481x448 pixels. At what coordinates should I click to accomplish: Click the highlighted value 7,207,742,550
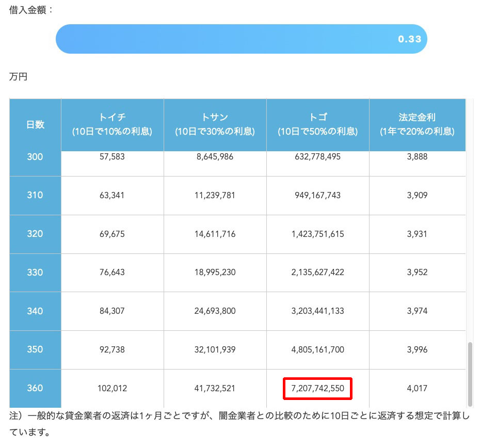click(x=317, y=388)
